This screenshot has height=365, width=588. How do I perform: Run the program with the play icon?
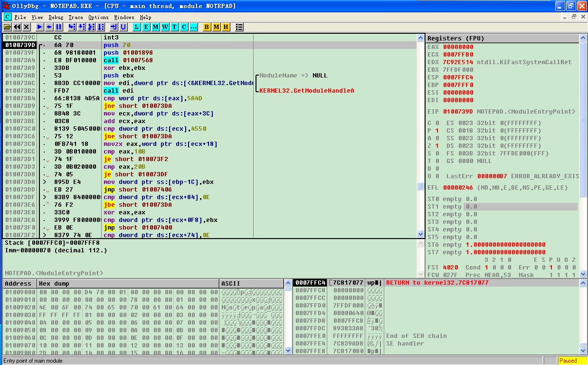pyautogui.click(x=40, y=27)
